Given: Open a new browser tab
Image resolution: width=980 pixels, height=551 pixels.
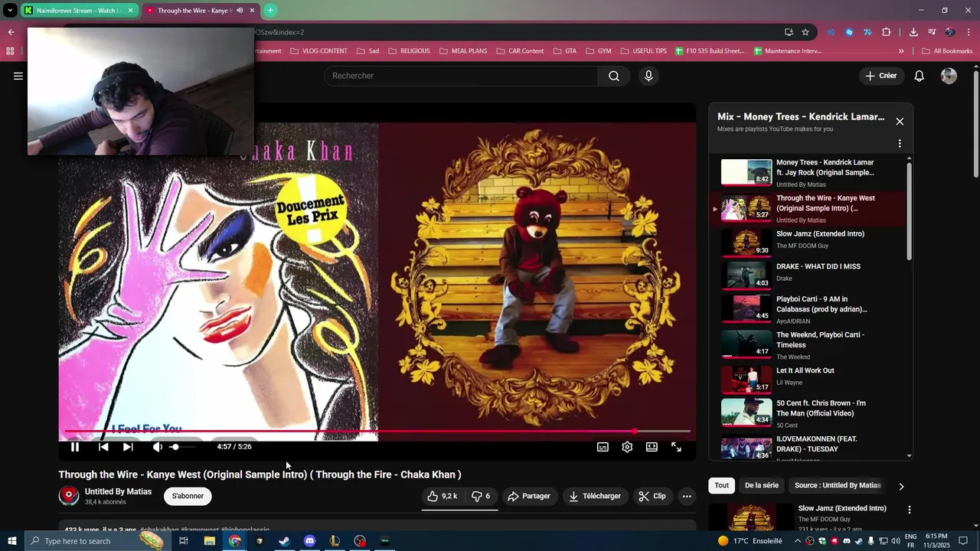Looking at the screenshot, I should click(270, 11).
